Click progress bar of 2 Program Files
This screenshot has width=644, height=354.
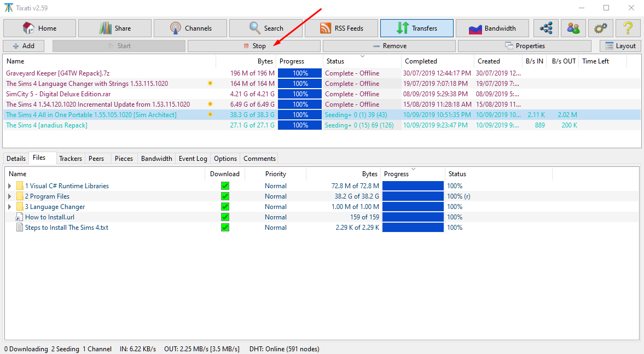[413, 196]
